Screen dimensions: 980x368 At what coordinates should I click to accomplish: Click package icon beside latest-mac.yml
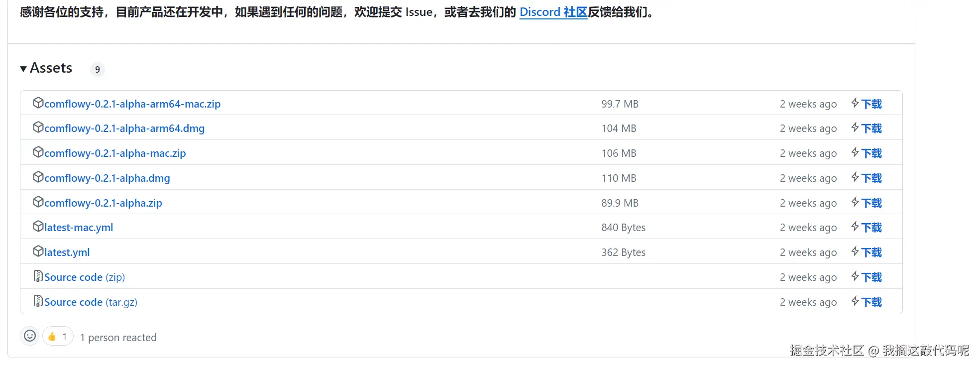(x=38, y=227)
